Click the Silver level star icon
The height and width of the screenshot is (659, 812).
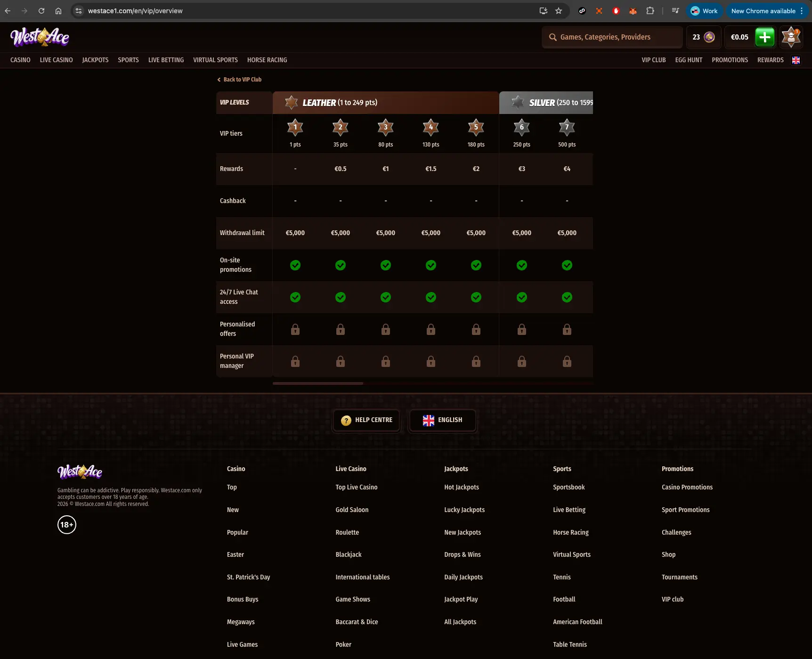[518, 102]
